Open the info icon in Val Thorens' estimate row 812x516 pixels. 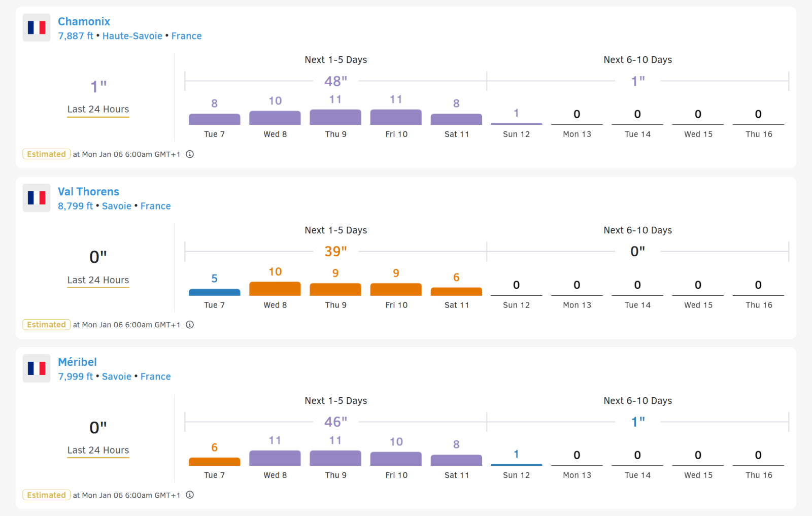pos(190,325)
